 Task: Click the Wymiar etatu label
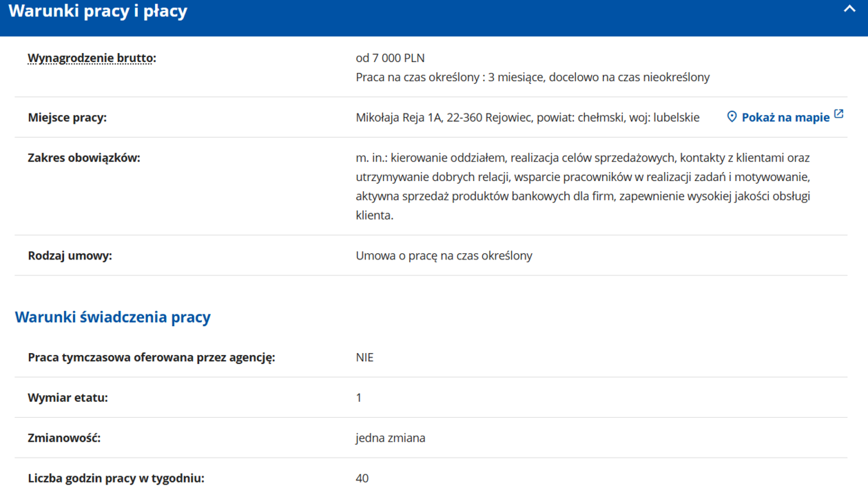click(68, 398)
